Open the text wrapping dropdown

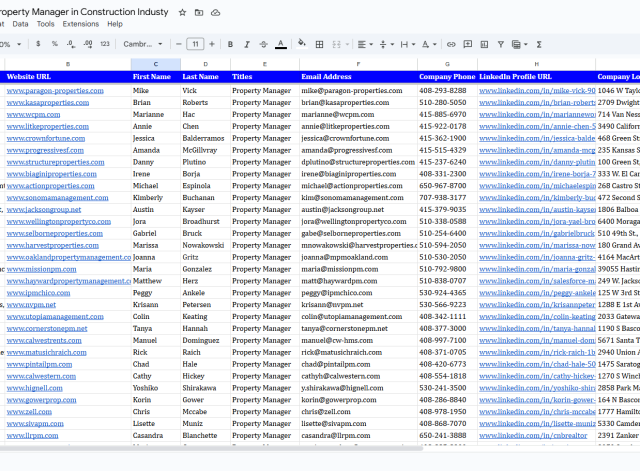click(x=408, y=44)
